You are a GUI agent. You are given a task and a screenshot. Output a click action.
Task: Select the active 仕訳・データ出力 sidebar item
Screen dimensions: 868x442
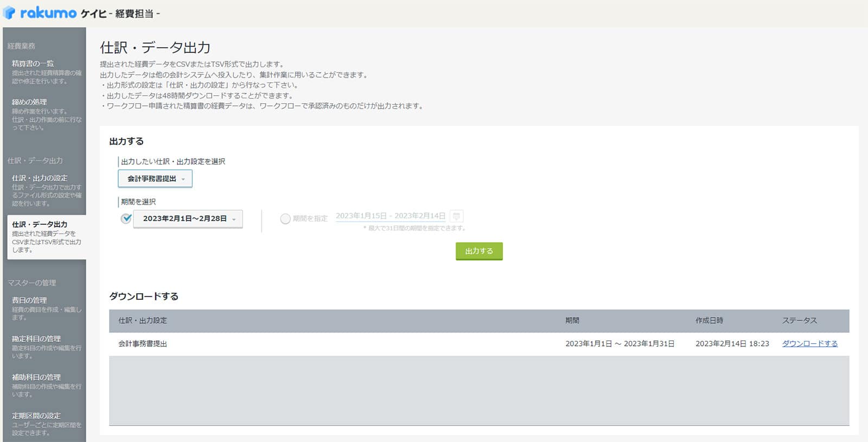pos(40,224)
